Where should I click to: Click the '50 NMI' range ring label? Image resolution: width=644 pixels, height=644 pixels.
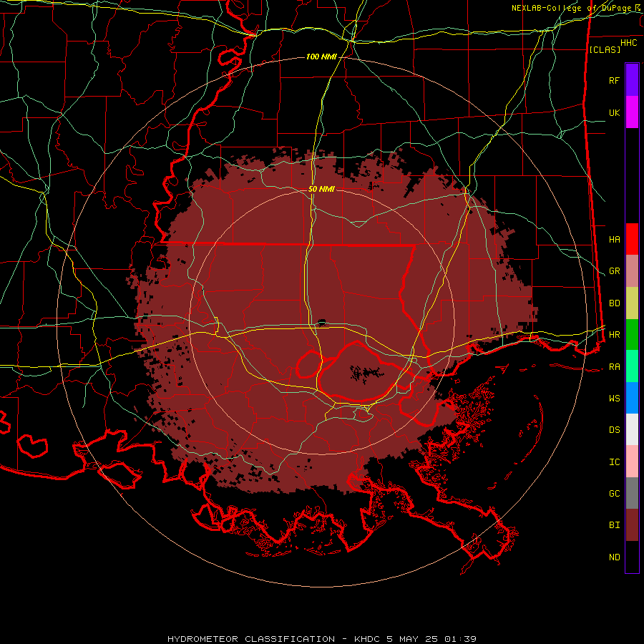pos(321,189)
